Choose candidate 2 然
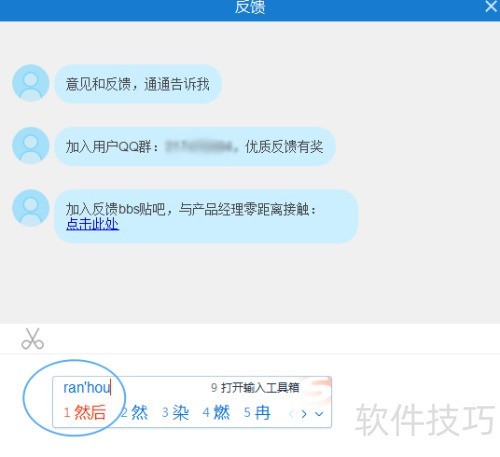 (x=134, y=413)
